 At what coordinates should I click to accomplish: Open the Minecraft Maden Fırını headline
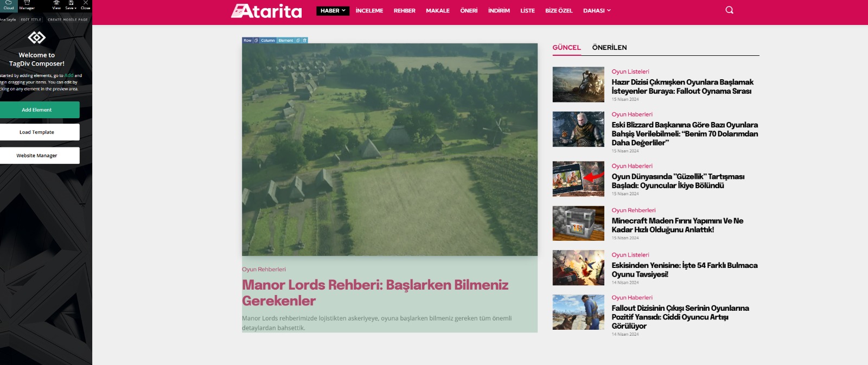[x=678, y=225]
